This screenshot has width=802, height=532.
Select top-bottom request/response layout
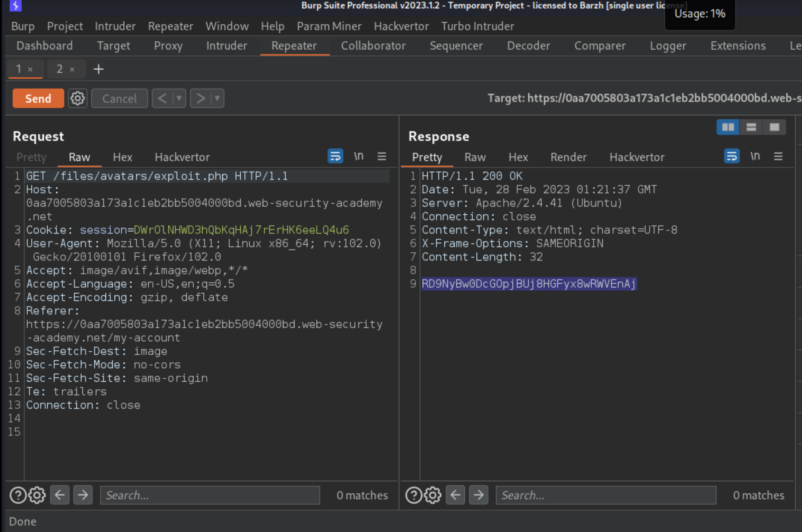pyautogui.click(x=751, y=127)
